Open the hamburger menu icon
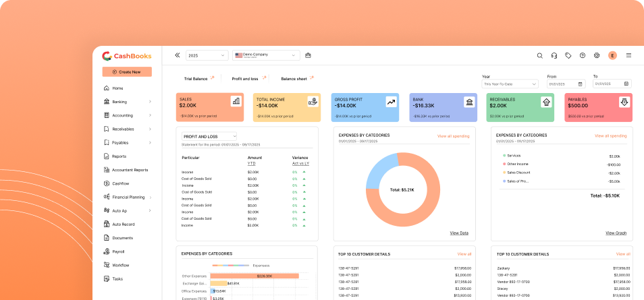644x300 pixels. click(628, 55)
